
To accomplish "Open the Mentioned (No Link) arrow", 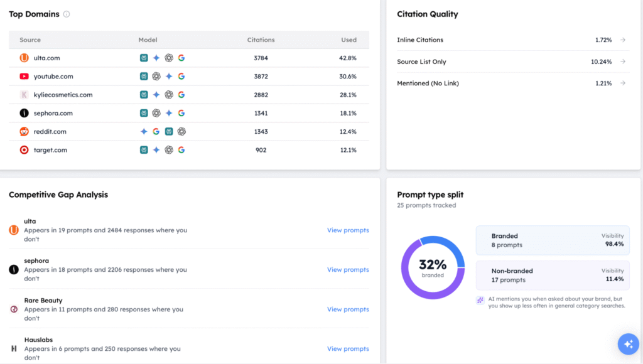I will pyautogui.click(x=623, y=83).
